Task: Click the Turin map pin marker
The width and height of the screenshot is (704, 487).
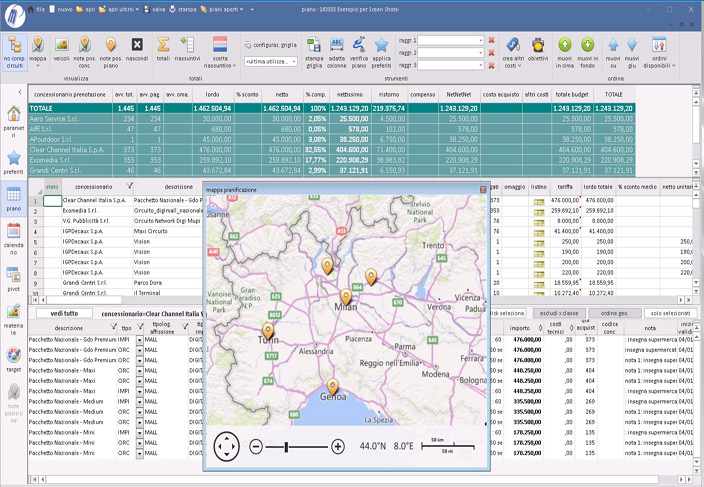Action: [268, 332]
